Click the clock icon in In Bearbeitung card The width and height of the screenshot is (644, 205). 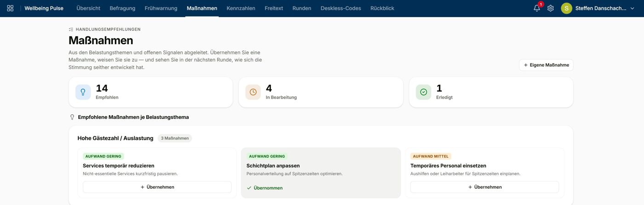(253, 92)
